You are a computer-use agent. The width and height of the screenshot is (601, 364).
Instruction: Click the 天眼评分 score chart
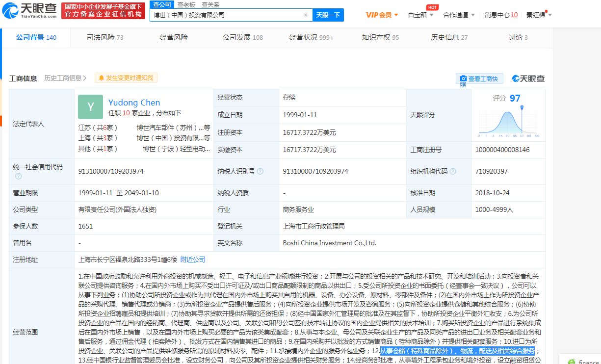pyautogui.click(x=508, y=121)
